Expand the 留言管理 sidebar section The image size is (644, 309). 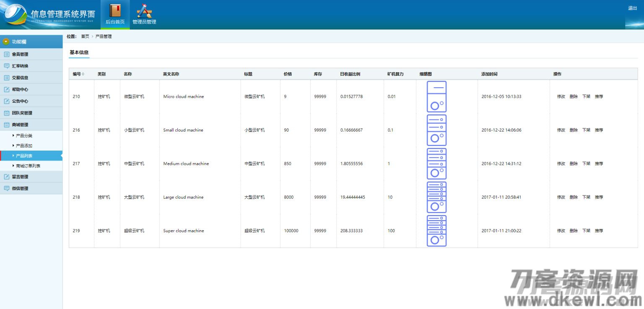pos(20,177)
